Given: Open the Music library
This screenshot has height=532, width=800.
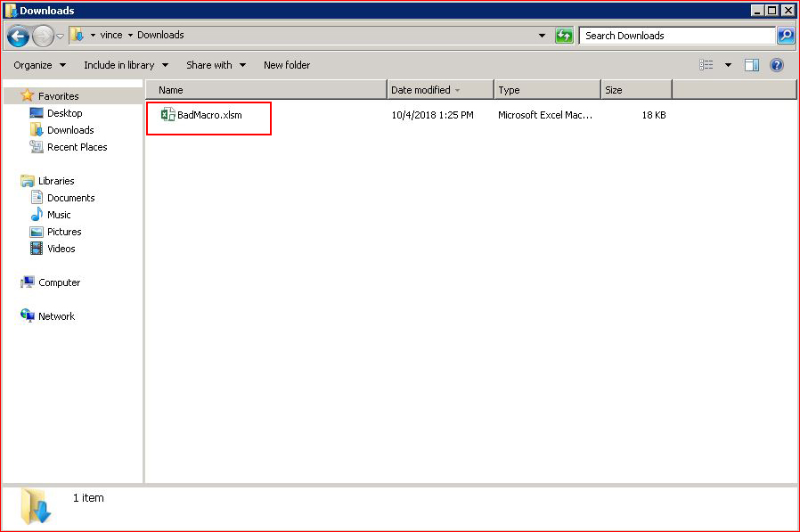Looking at the screenshot, I should 59,215.
